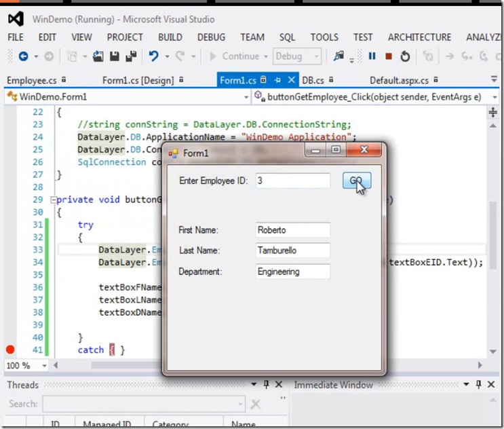The height and width of the screenshot is (429, 504).
Task: Open the TEAM menu
Action: pos(252,37)
